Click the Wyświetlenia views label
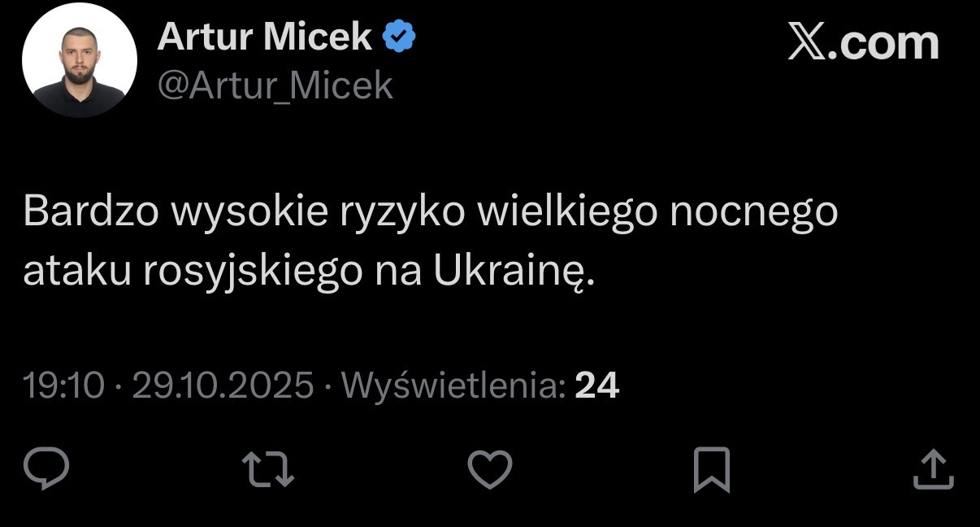980x527 pixels. [453, 385]
